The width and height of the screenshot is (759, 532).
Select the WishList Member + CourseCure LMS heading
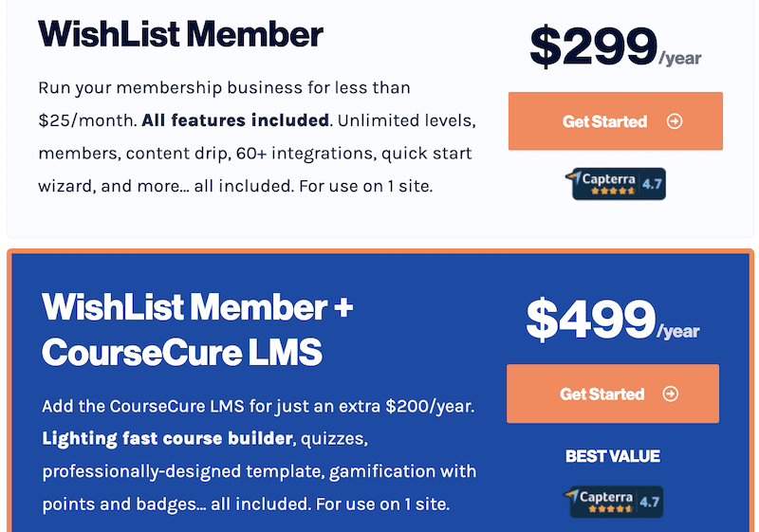[197, 329]
